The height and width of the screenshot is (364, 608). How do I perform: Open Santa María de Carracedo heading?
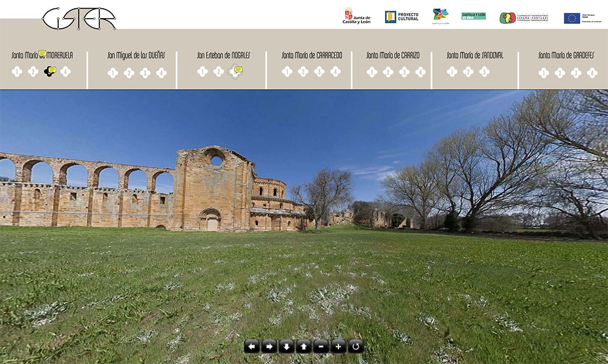pos(311,56)
